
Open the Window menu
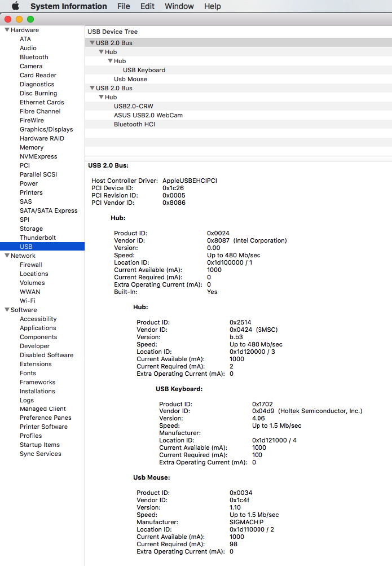pos(179,6)
